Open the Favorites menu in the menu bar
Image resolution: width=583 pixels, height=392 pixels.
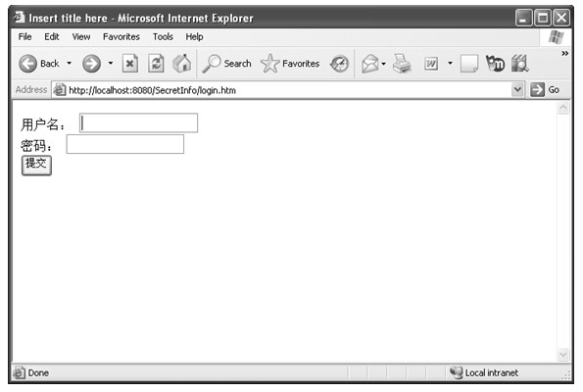coord(121,37)
